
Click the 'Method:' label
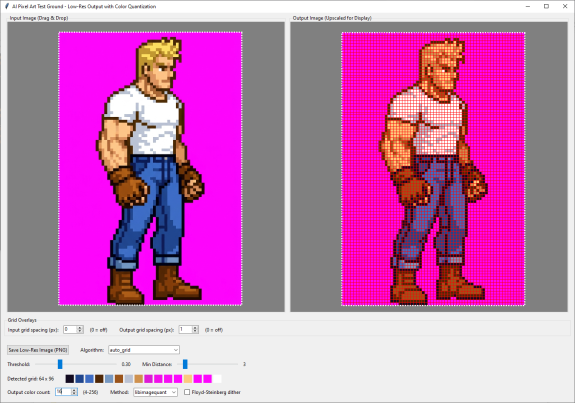(120, 392)
